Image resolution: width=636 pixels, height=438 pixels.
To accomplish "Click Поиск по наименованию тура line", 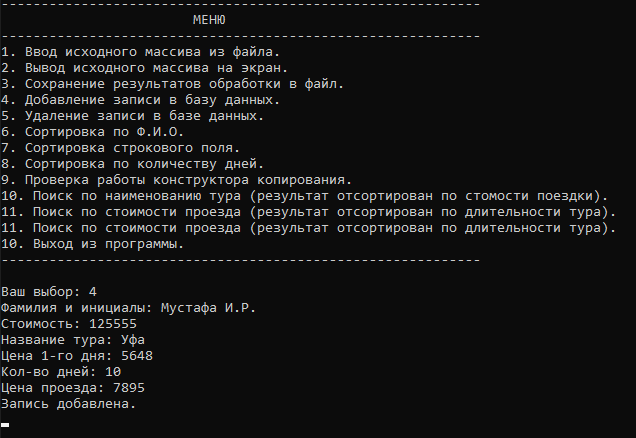I will coord(305,196).
